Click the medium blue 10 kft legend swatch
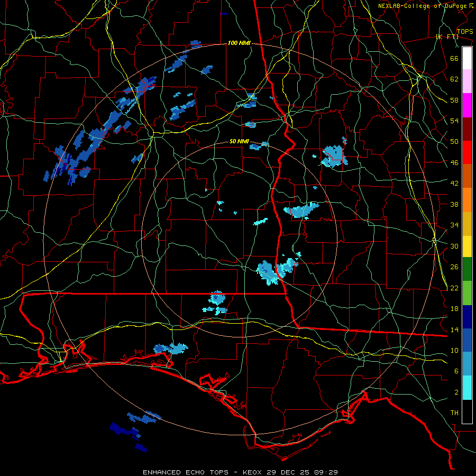This screenshot has width=476, height=476. pyautogui.click(x=467, y=340)
